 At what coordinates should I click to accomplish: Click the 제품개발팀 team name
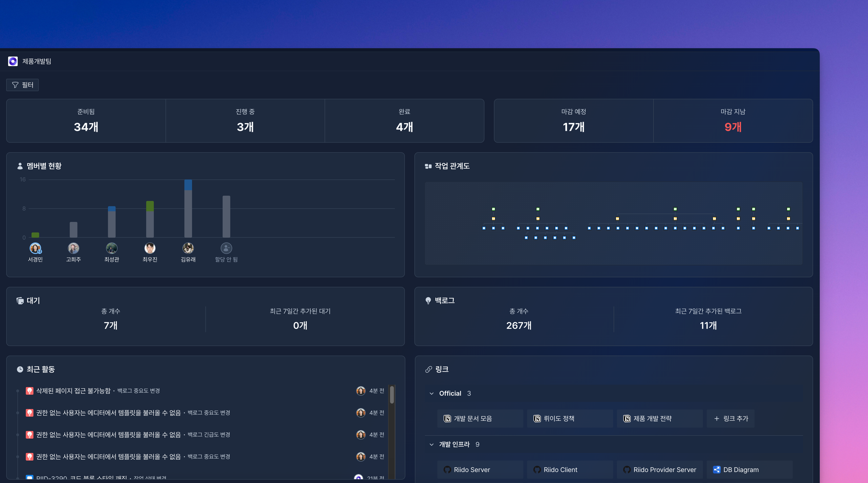point(37,61)
